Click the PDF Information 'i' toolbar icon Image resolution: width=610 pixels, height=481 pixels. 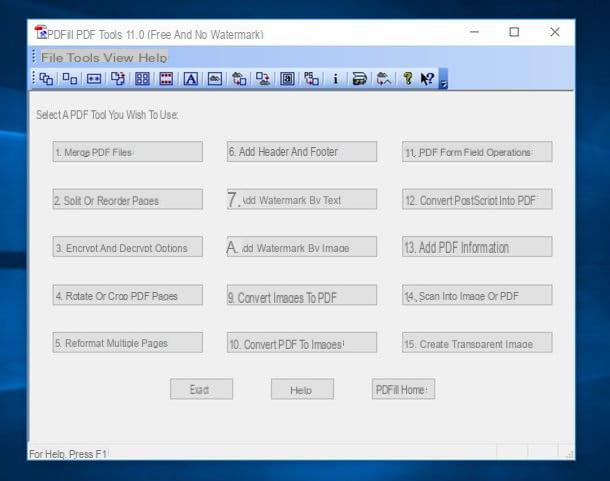point(335,79)
